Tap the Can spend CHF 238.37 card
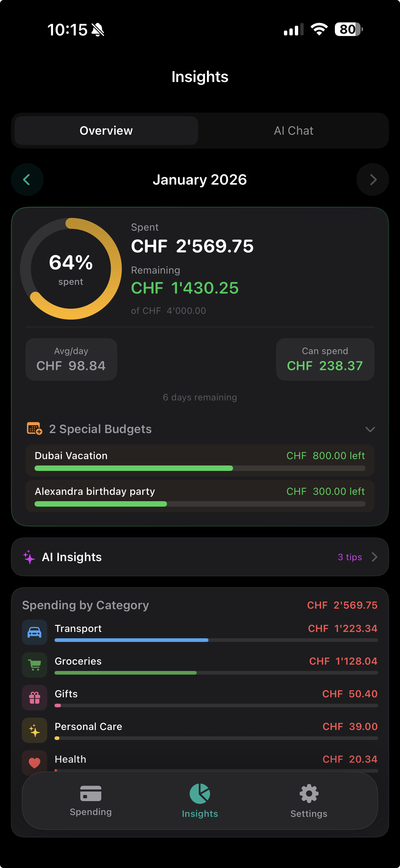Screen dimensions: 400x868 tap(325, 359)
